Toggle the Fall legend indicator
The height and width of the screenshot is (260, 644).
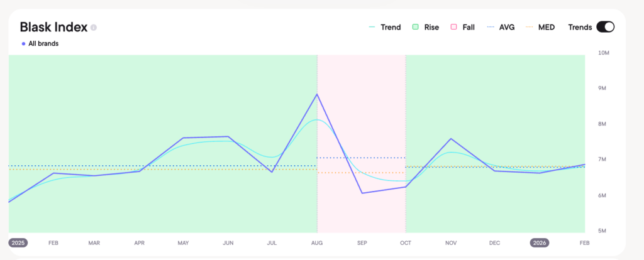[x=462, y=27]
